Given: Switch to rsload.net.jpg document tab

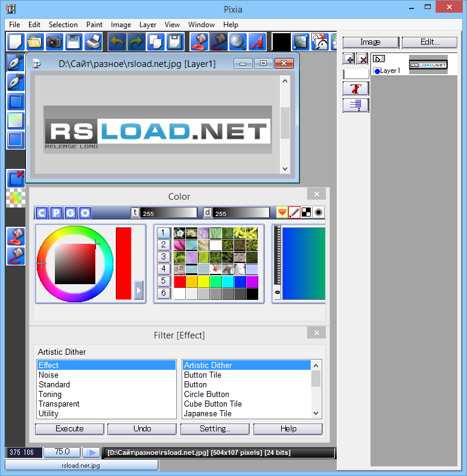Looking at the screenshot, I should pyautogui.click(x=81, y=465).
